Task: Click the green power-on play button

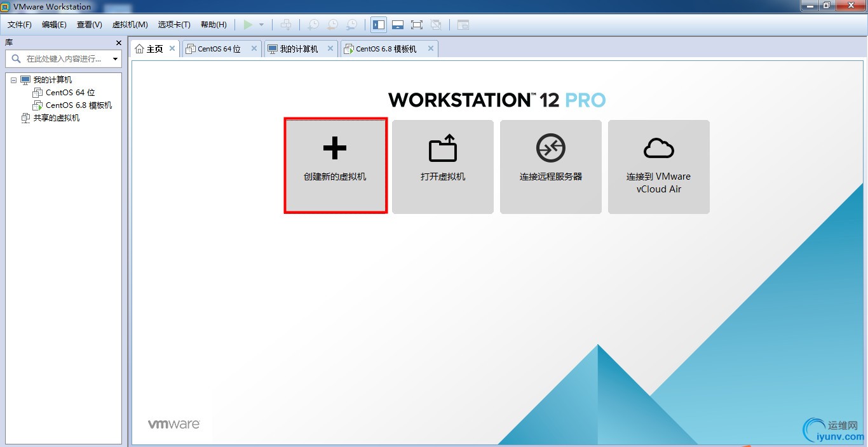Action: [248, 25]
